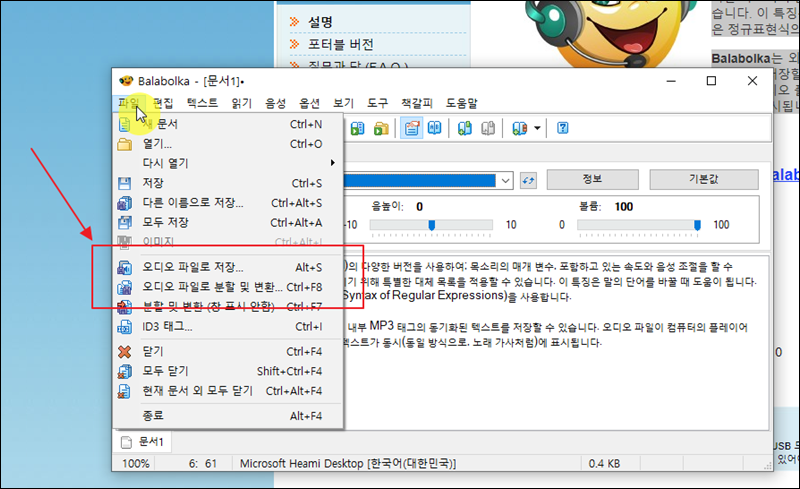This screenshot has height=489, width=800.
Task: Click the blue refresh arrows button beside voice list
Action: click(528, 180)
